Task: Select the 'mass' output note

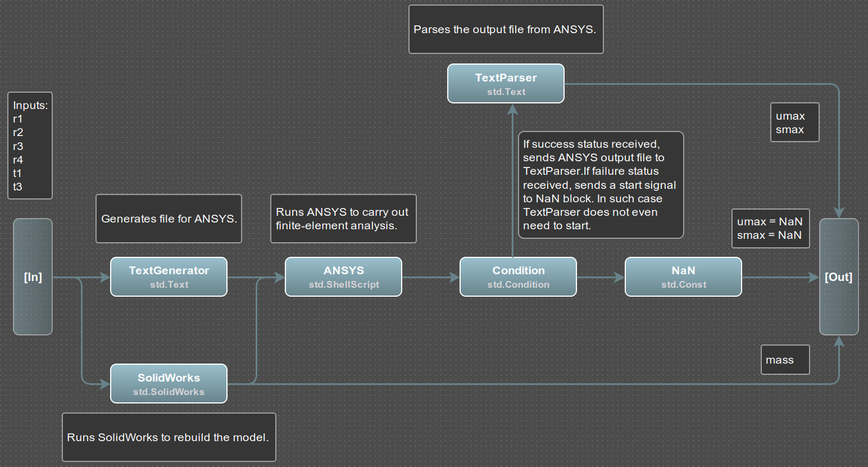Action: pyautogui.click(x=785, y=360)
